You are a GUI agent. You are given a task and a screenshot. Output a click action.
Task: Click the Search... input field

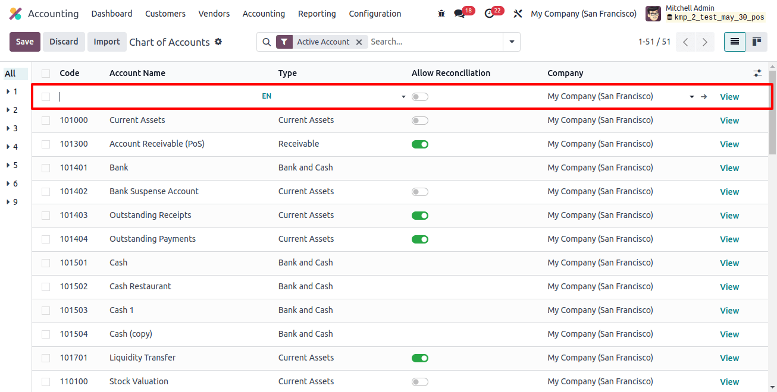pyautogui.click(x=436, y=42)
